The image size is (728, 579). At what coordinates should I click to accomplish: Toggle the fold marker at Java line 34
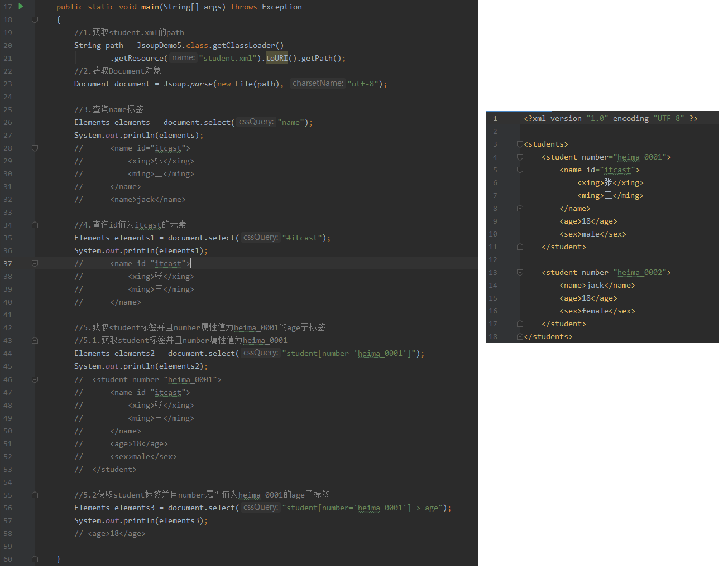35,225
